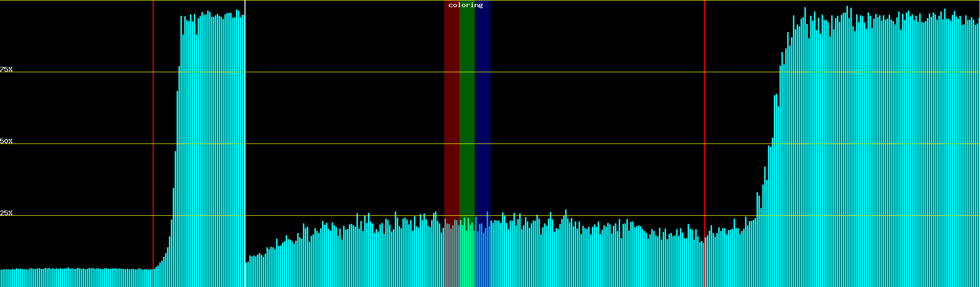Click the 50% axis label

coord(6,141)
